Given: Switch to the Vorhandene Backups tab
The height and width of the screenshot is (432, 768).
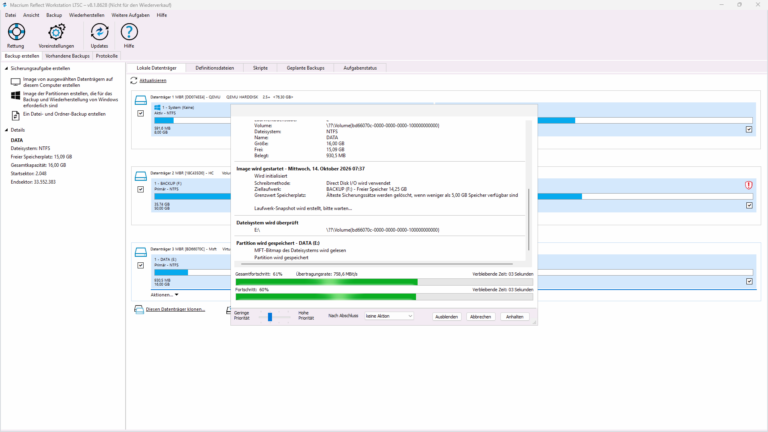Looking at the screenshot, I should (68, 56).
